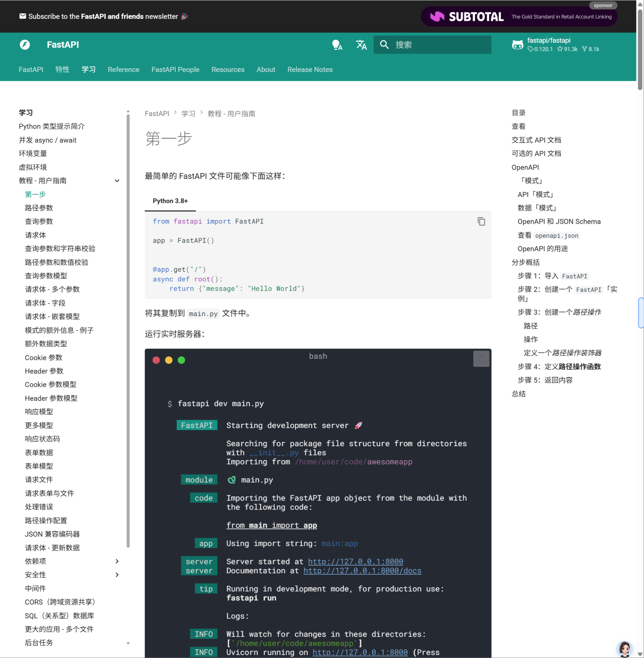The height and width of the screenshot is (658, 644).
Task: Click the FastAPI logo icon in header
Action: tap(25, 45)
